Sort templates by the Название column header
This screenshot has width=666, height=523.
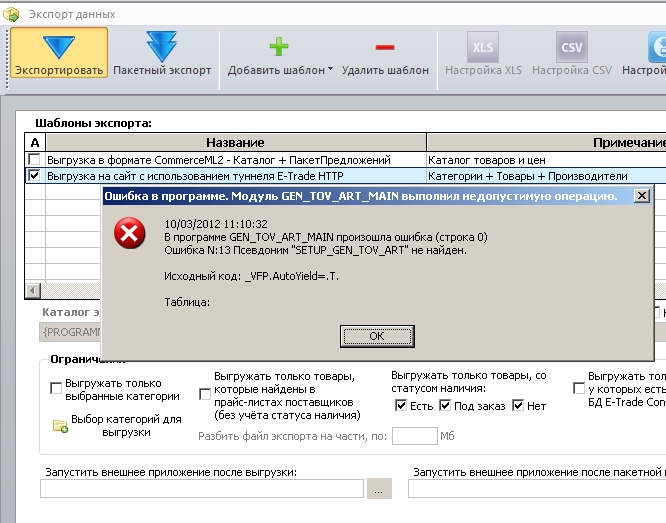tap(236, 142)
